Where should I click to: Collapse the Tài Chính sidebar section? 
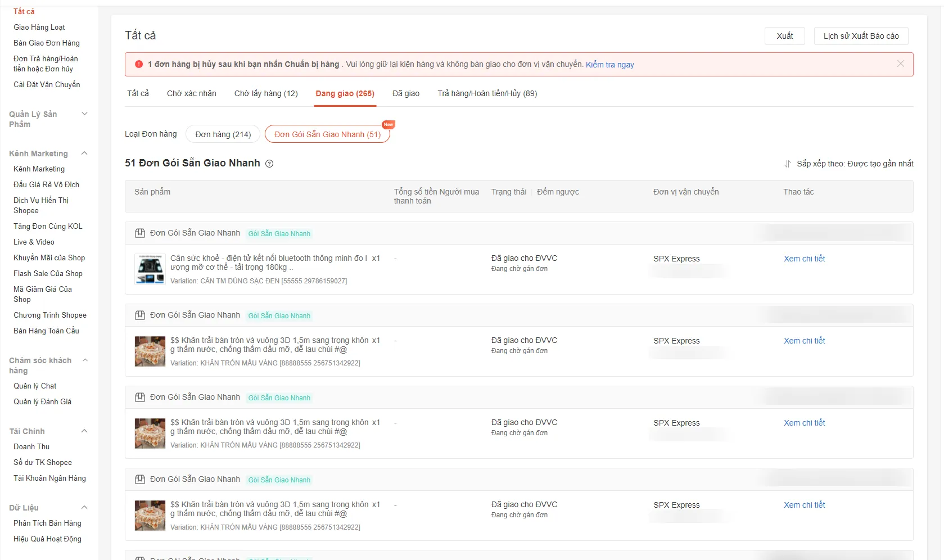point(84,431)
